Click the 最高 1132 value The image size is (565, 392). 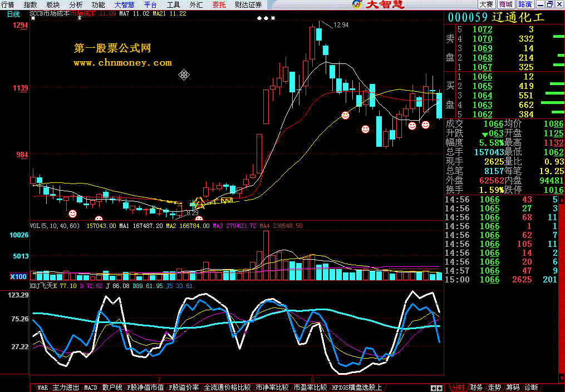(x=553, y=142)
